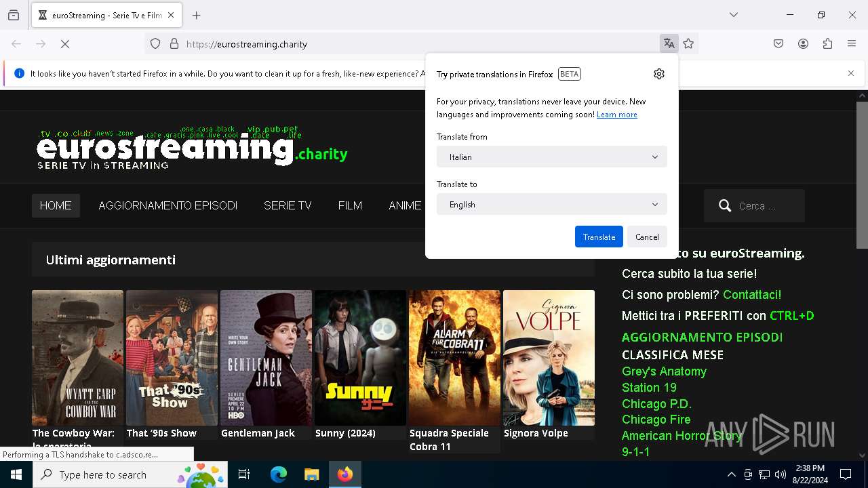Open translation settings gear icon
The image size is (868, 488).
pyautogui.click(x=659, y=74)
